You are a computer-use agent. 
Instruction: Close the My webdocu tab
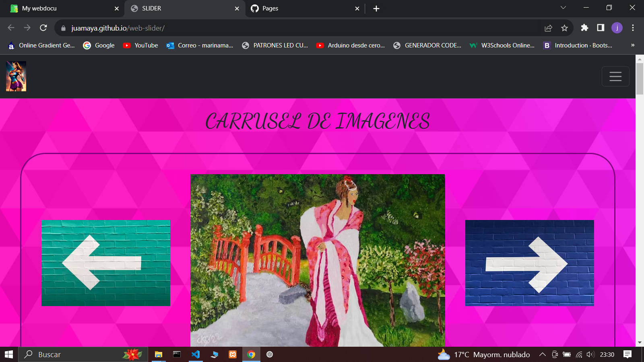point(117,8)
